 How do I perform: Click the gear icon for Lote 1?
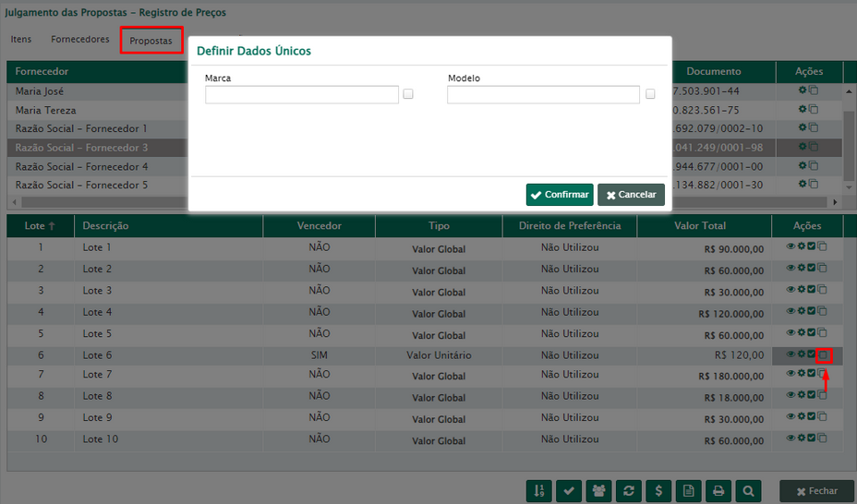click(x=802, y=246)
